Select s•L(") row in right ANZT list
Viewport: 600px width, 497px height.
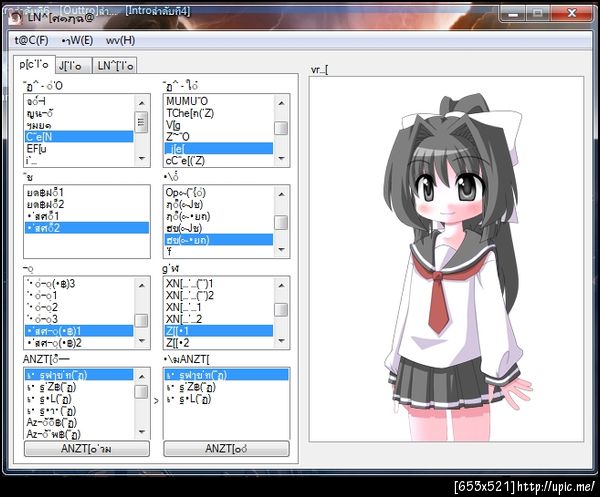(226, 399)
